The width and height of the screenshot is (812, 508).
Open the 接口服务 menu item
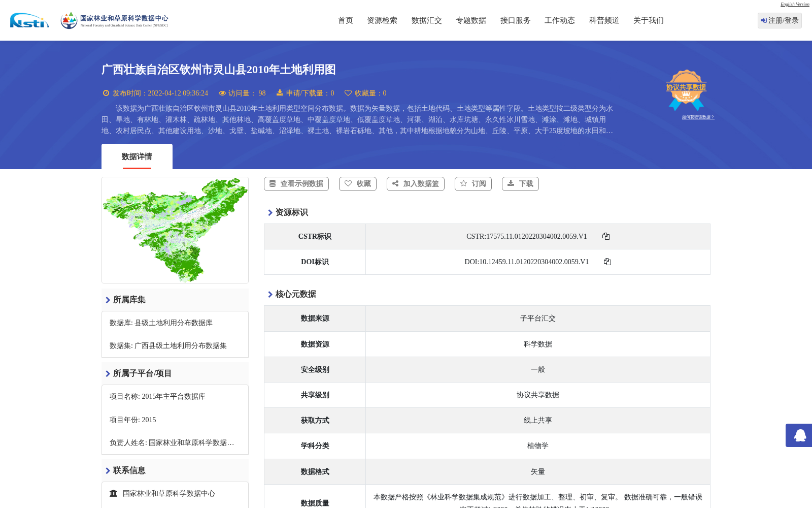tap(516, 20)
